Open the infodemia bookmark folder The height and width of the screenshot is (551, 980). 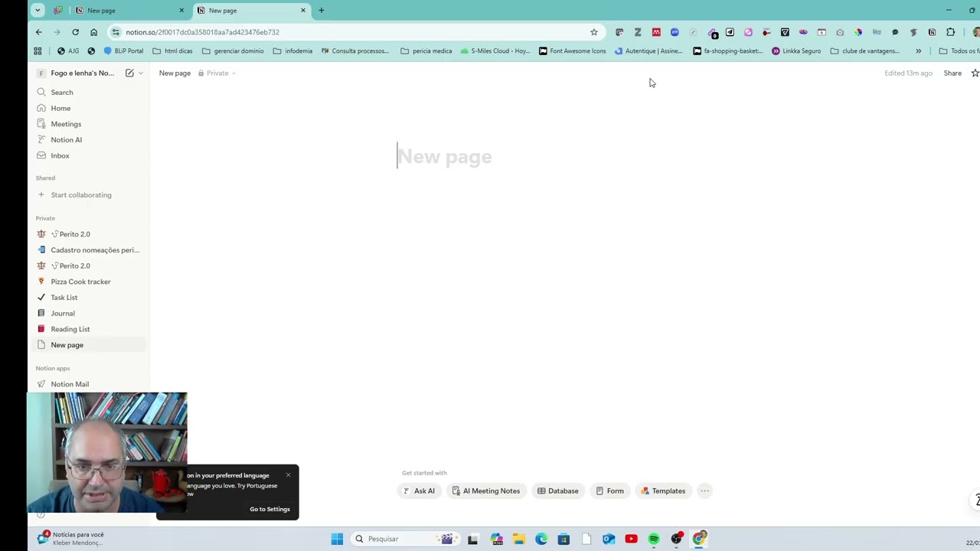[292, 51]
